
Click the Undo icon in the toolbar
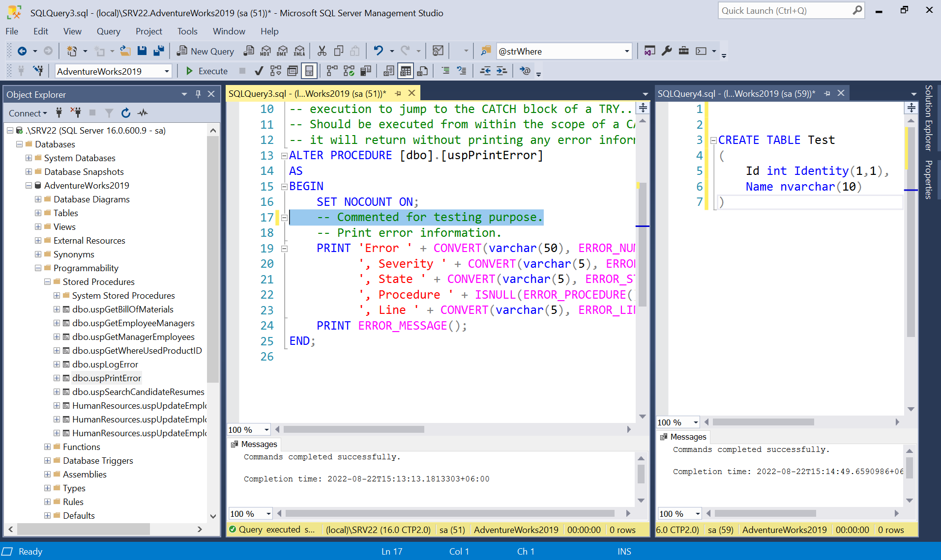[378, 51]
